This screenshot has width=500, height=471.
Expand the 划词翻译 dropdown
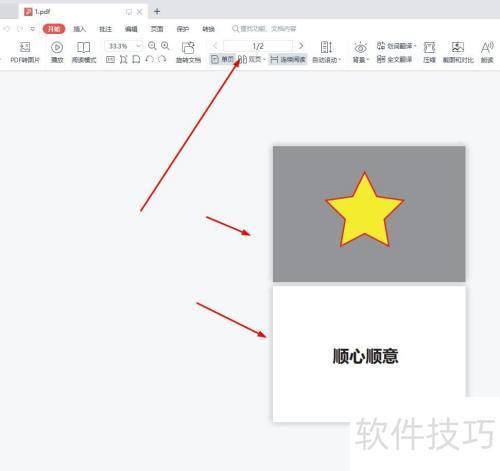coord(415,46)
